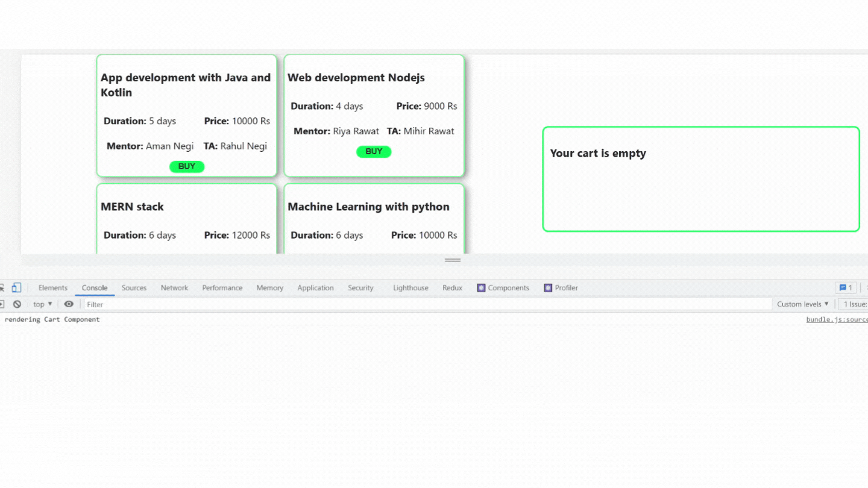868x488 pixels.
Task: Open the React Components tab
Action: 503,288
